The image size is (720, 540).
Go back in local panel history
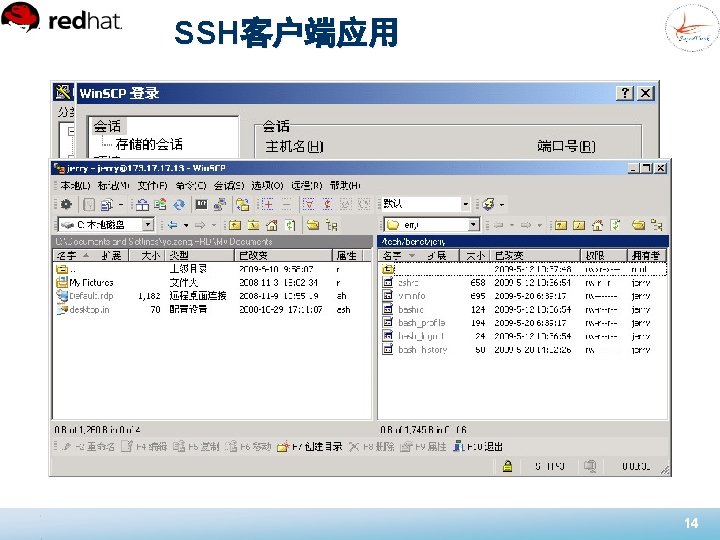coord(173,225)
